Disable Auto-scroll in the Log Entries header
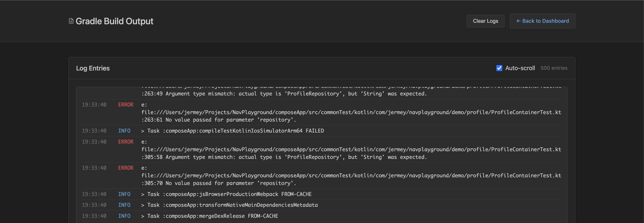The image size is (644, 223). 499,68
